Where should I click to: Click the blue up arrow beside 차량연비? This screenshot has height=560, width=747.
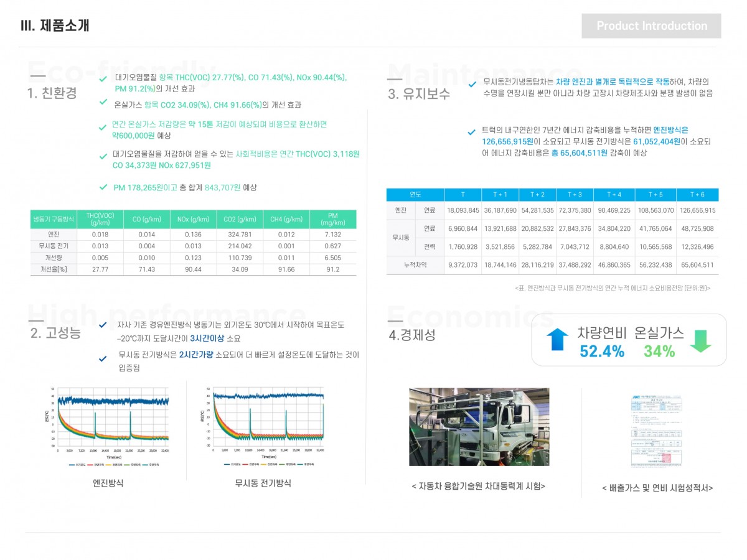557,340
